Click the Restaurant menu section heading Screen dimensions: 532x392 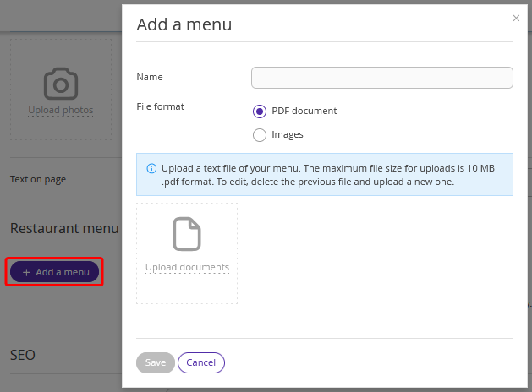(x=64, y=228)
